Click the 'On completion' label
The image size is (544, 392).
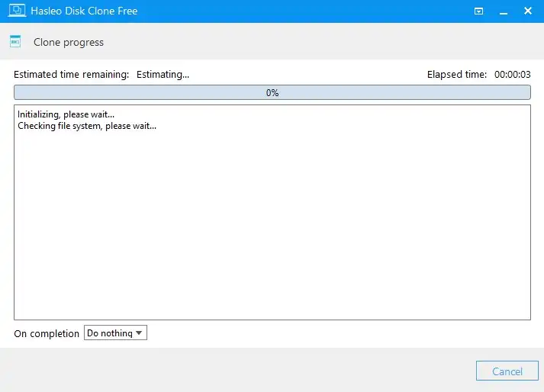click(x=47, y=334)
